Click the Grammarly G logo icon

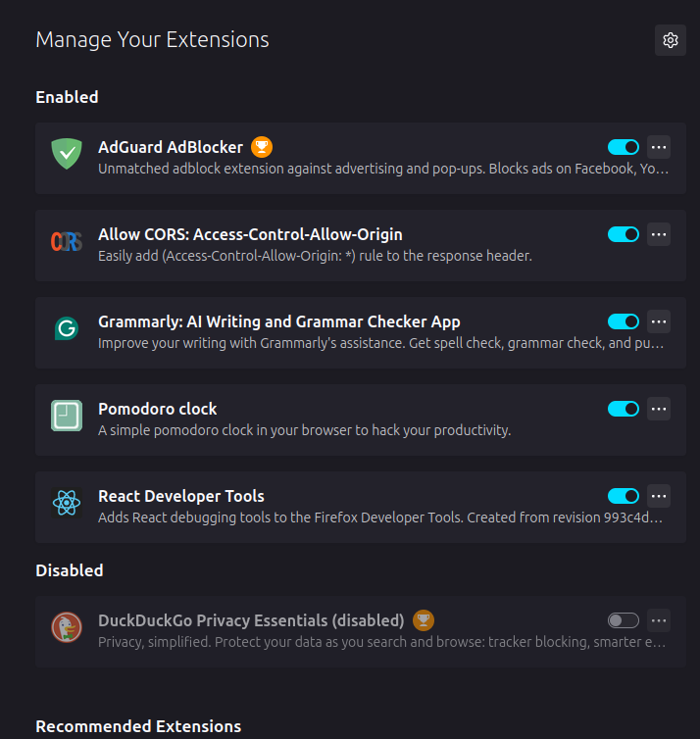pyautogui.click(x=67, y=328)
